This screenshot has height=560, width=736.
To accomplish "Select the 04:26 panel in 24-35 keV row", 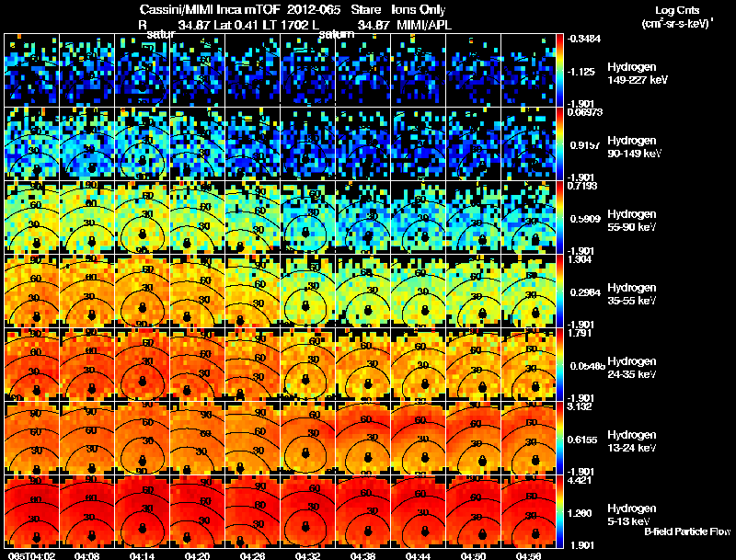I will (252, 364).
